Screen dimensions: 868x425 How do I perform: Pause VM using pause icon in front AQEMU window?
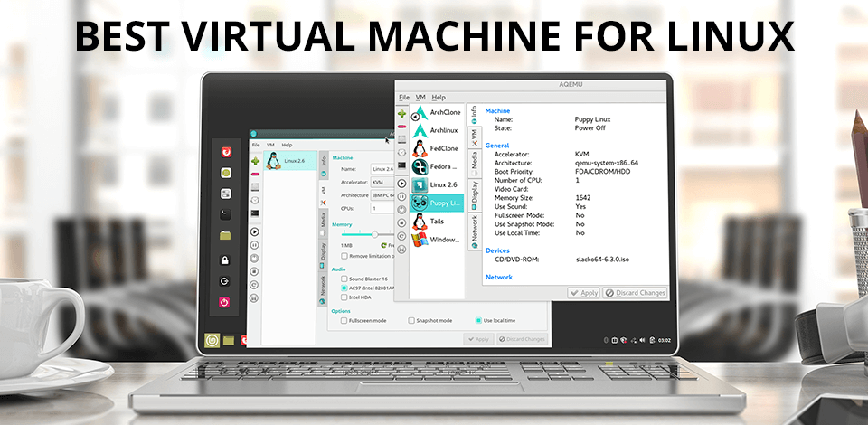tap(401, 196)
